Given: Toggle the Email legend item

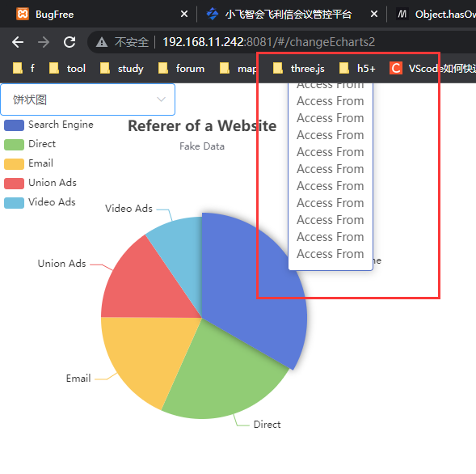Looking at the screenshot, I should 28,163.
